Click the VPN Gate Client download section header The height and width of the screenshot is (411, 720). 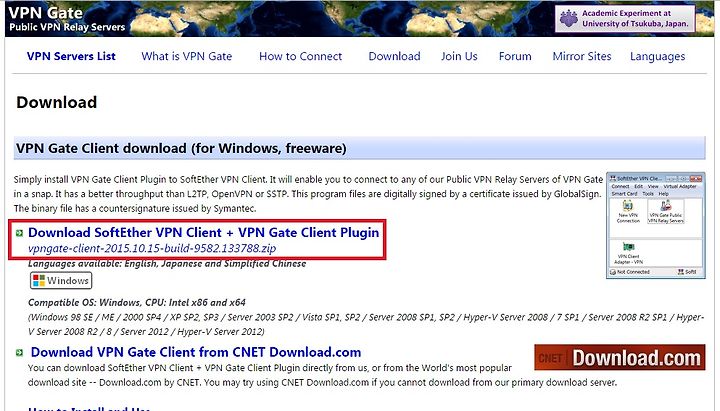pos(360,148)
